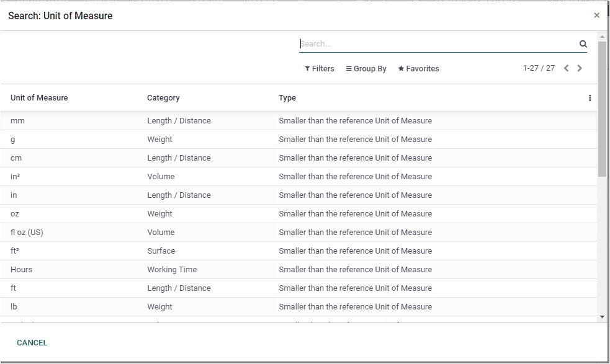Select the Hours unit of measure

coord(20,269)
